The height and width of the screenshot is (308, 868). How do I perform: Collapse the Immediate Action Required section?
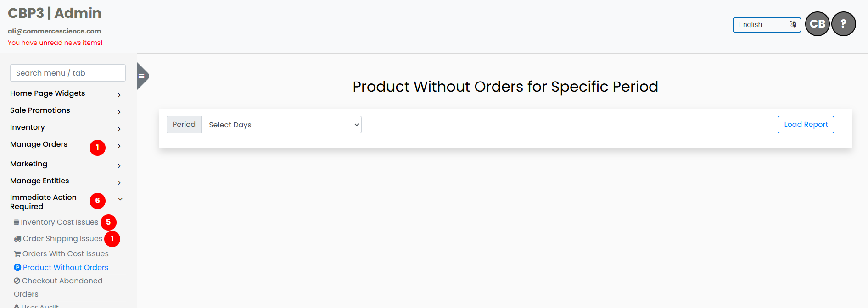(120, 199)
